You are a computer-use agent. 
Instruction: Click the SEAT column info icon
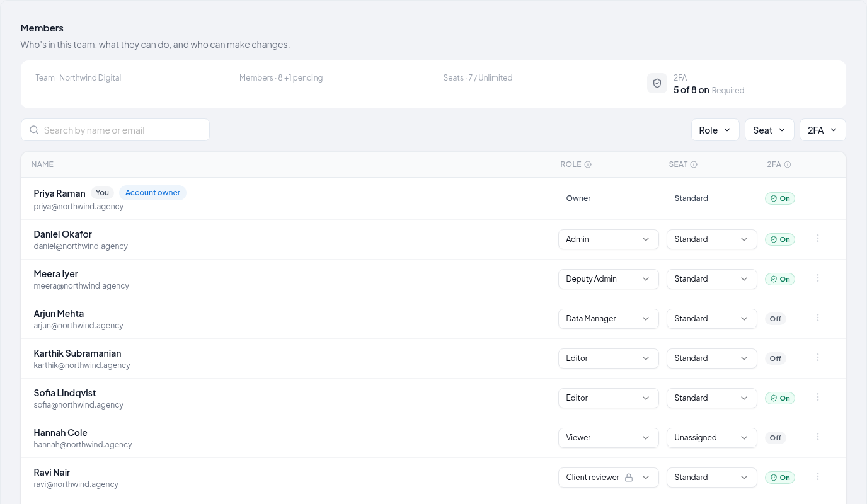[694, 164]
